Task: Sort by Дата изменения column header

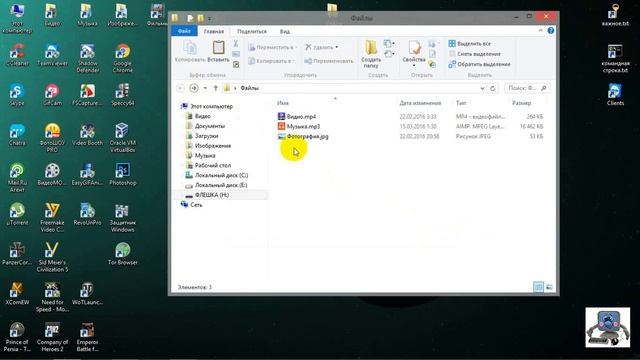Action: tap(420, 103)
